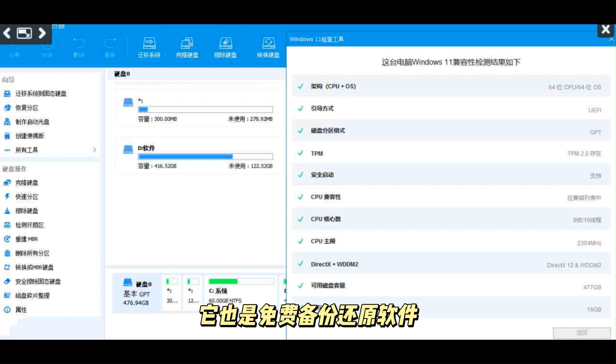Select 重建 MBR operation
This screenshot has height=364, width=616.
click(x=27, y=239)
